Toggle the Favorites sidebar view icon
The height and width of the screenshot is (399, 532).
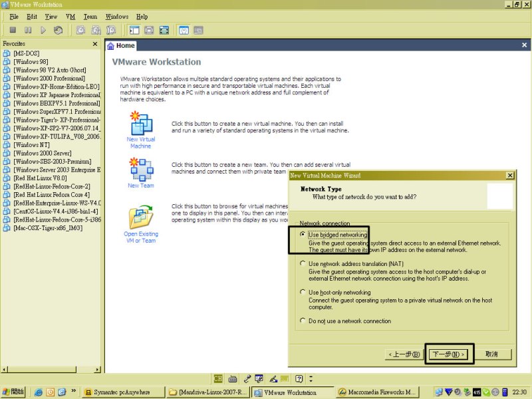coord(134,30)
